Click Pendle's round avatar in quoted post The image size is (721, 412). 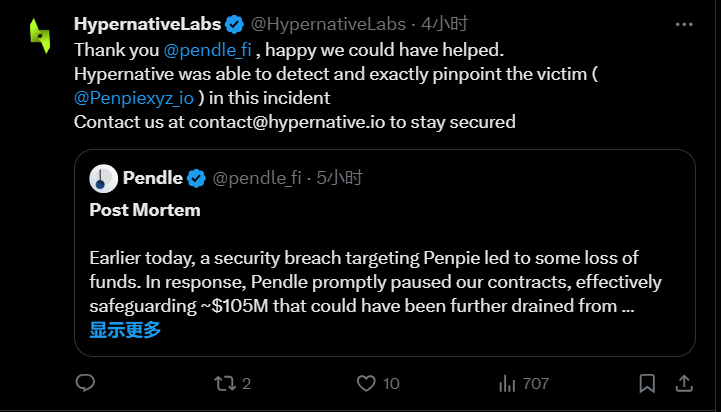tap(103, 179)
